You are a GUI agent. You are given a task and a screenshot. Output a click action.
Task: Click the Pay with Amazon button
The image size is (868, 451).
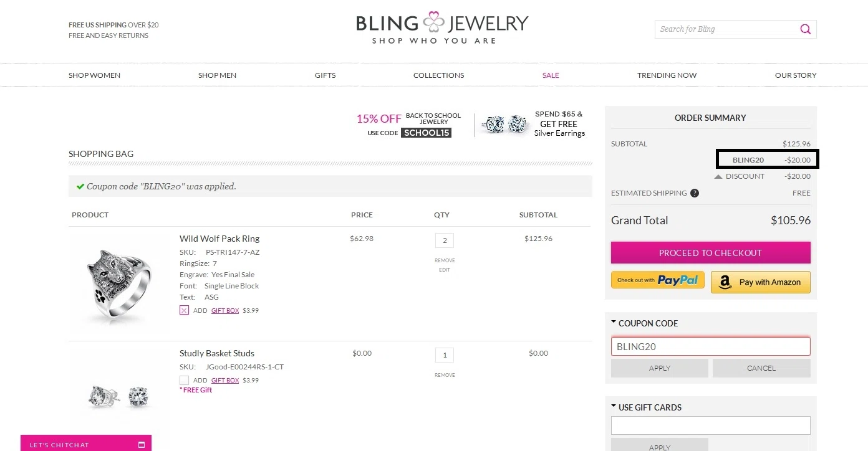point(761,282)
